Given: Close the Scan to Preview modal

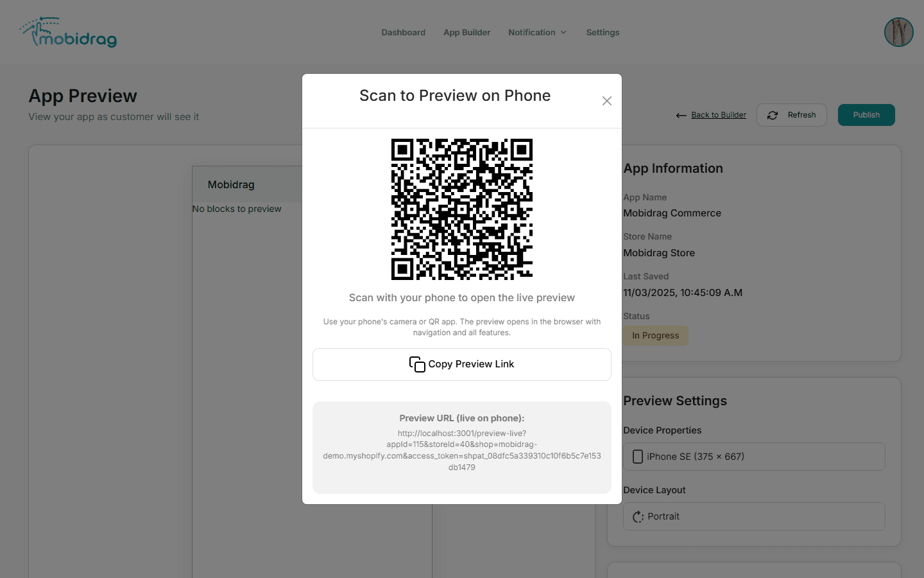Looking at the screenshot, I should (607, 101).
